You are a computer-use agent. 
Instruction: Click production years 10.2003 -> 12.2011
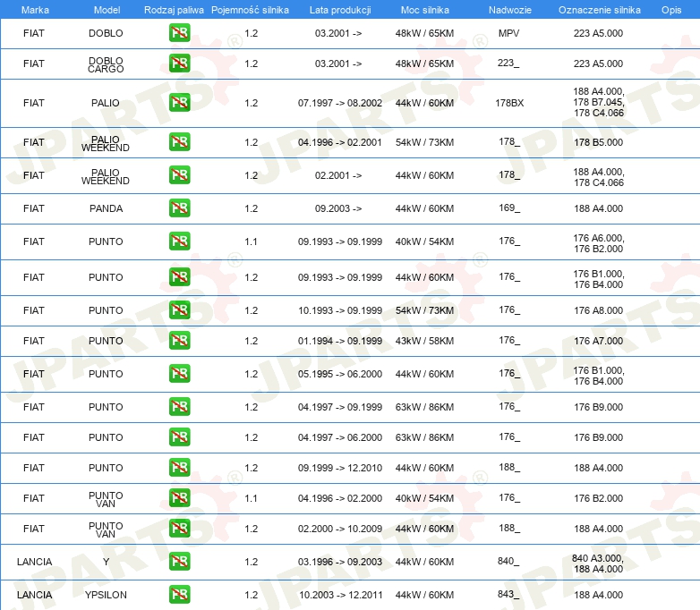pyautogui.click(x=340, y=595)
